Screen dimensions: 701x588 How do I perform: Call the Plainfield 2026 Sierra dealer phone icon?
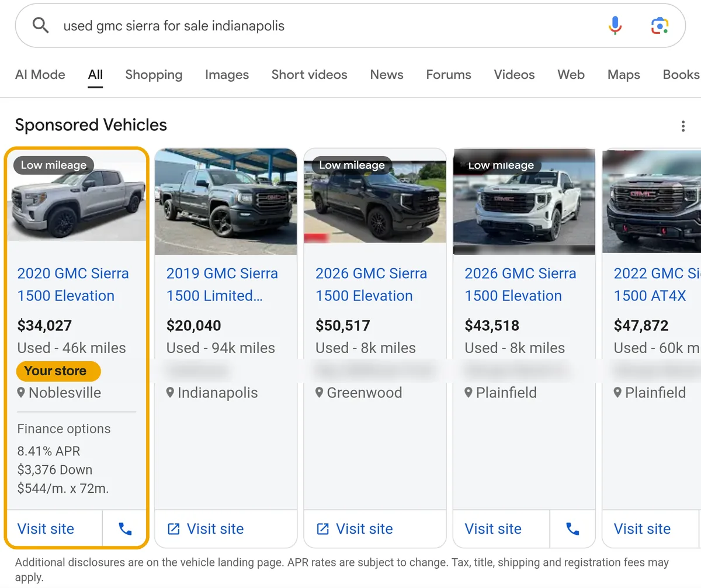point(572,529)
